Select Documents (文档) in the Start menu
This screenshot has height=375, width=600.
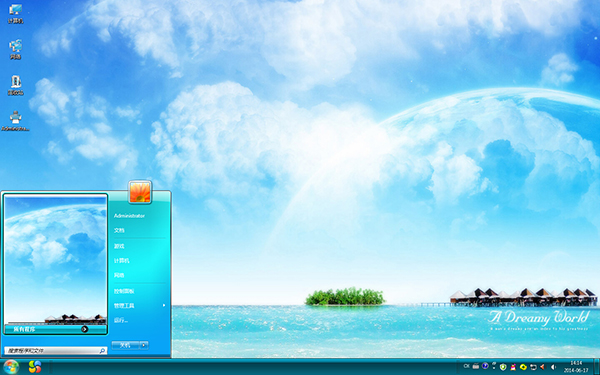tap(119, 230)
